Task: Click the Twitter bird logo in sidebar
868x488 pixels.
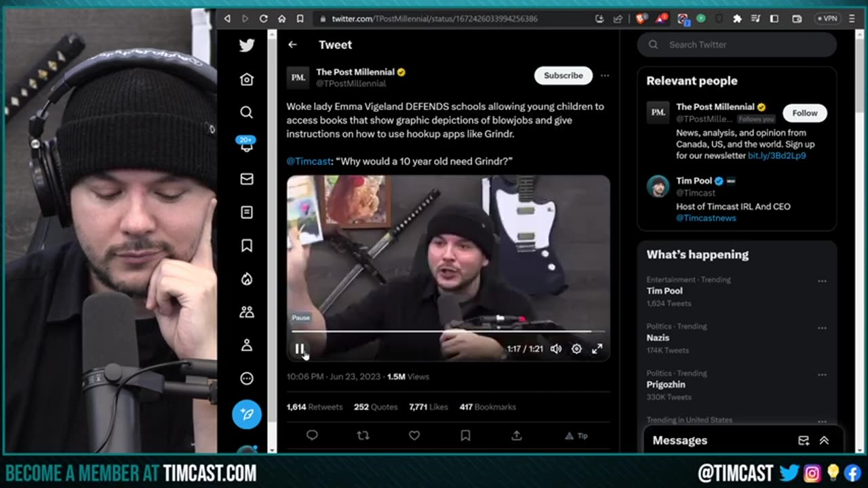Action: pos(247,45)
